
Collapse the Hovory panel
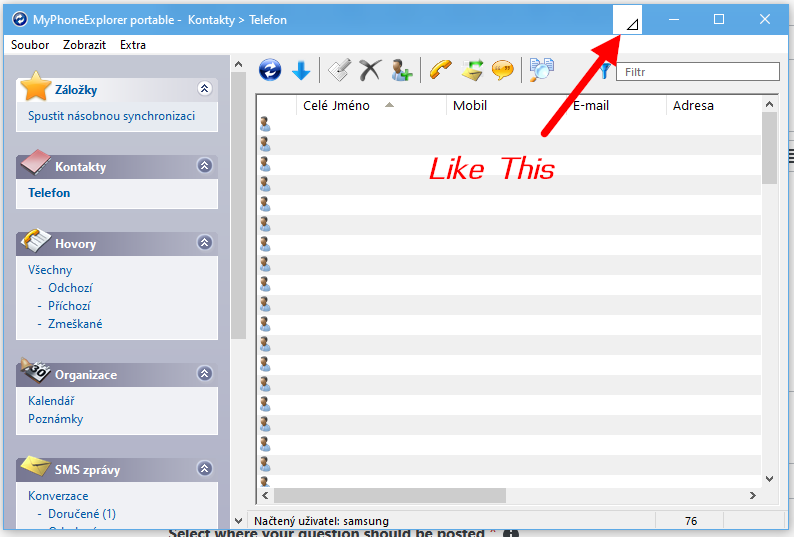tap(205, 243)
